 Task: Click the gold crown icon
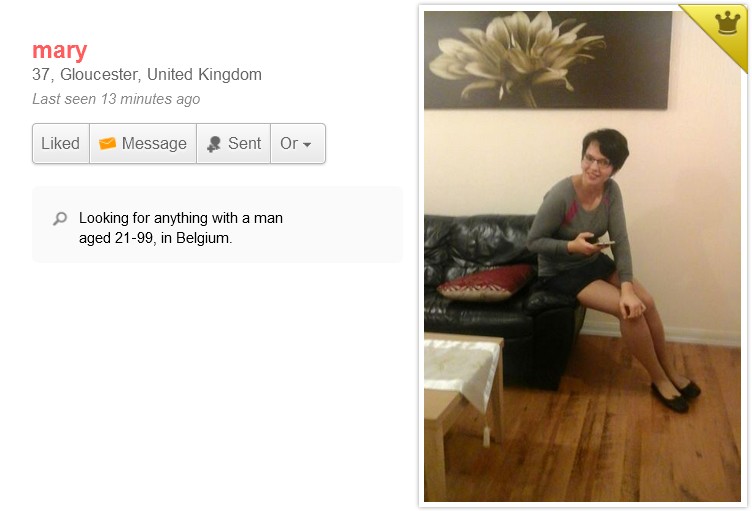(x=728, y=23)
